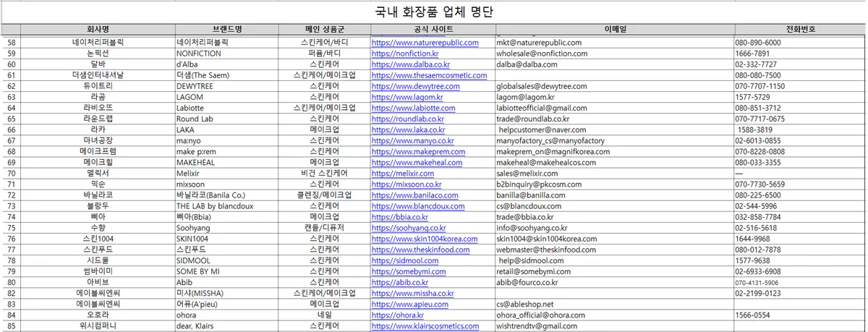Select the email webmaster@theskinfood.com
This screenshot has height=332, width=868.
pos(614,250)
